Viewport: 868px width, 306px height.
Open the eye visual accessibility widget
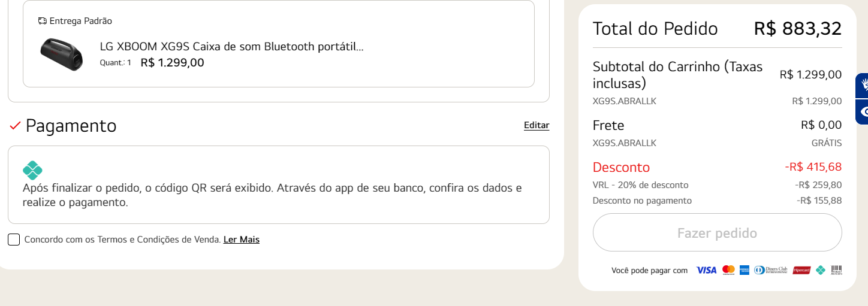(862, 112)
